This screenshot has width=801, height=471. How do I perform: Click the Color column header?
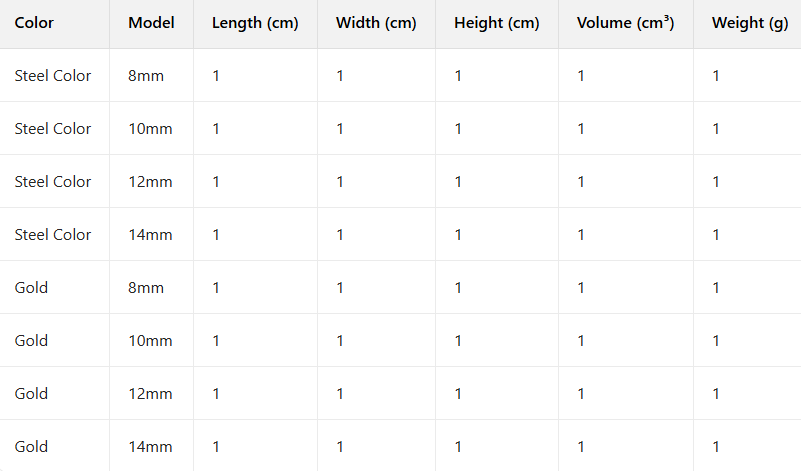[34, 23]
